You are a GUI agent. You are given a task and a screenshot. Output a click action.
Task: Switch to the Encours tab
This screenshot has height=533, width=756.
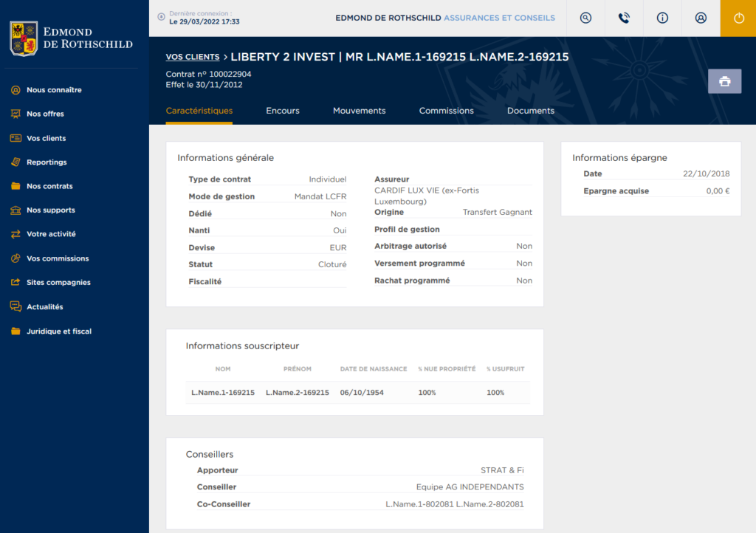[x=283, y=111]
